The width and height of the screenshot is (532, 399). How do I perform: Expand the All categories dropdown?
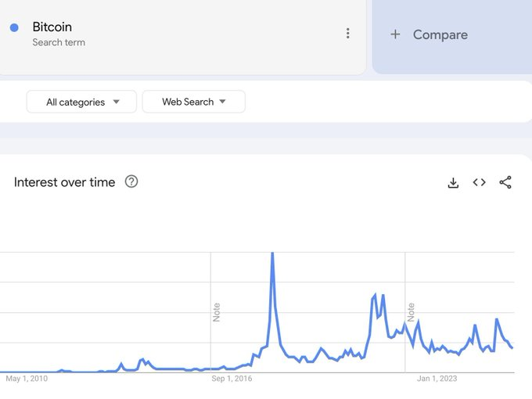81,102
